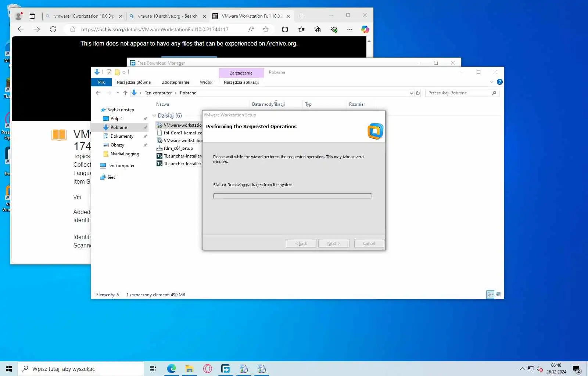The image size is (588, 376).
Task: Open Explorer recent locations dropdown
Action: coord(118,93)
